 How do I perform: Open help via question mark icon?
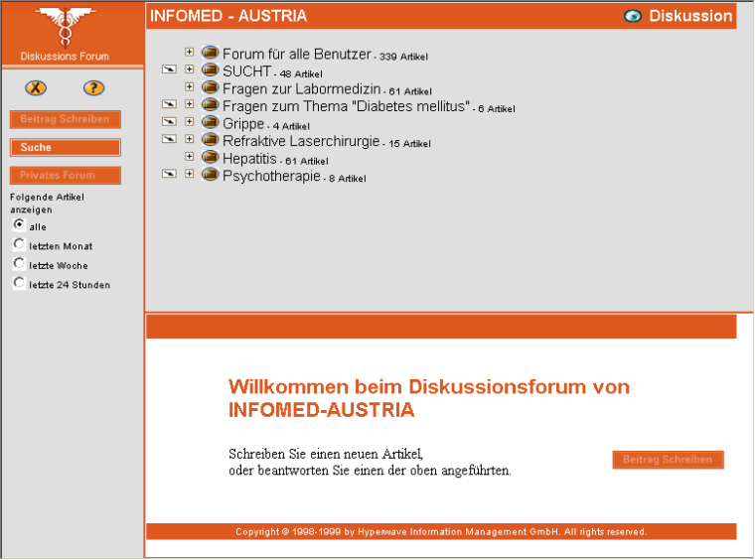click(x=94, y=88)
